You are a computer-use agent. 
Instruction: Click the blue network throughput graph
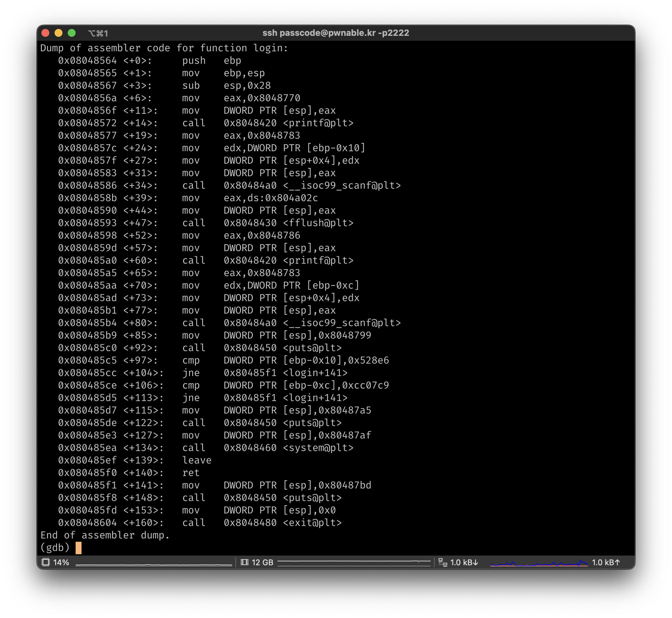click(x=539, y=563)
